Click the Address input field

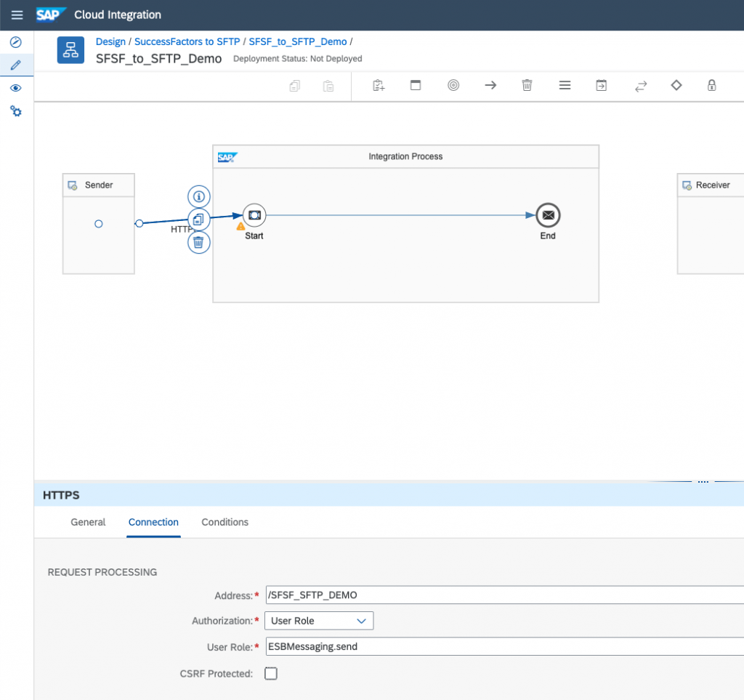(x=504, y=595)
